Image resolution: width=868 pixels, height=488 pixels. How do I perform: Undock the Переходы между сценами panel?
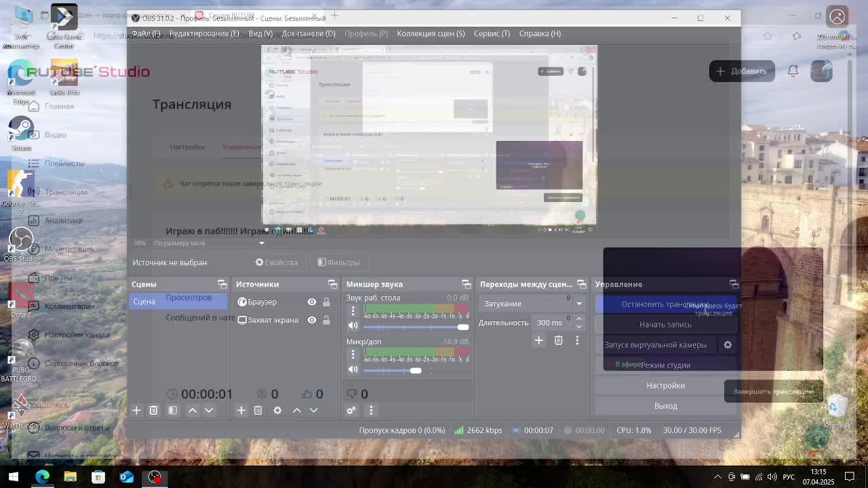point(581,284)
